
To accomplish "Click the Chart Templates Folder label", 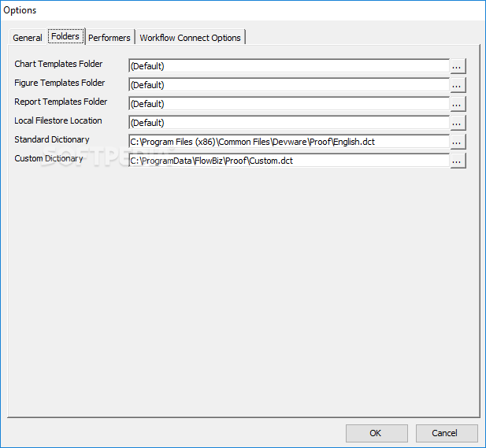I will [x=58, y=64].
